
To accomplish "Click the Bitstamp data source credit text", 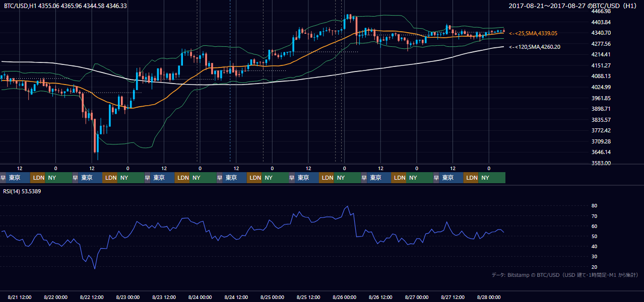I will click(x=565, y=275).
